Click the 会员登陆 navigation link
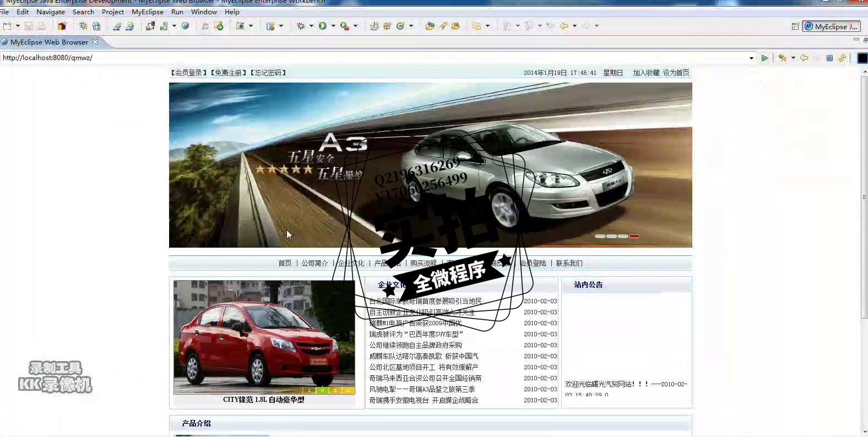Screen dimensions: 868x437 pyautogui.click(x=533, y=263)
